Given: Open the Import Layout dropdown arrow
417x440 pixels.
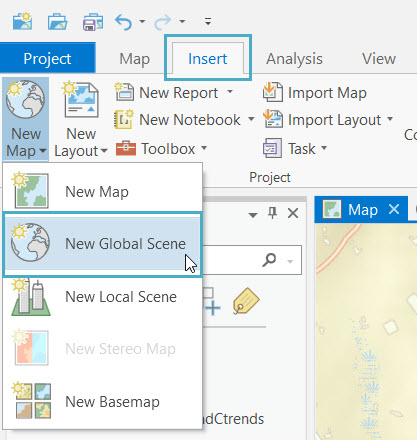Looking at the screenshot, I should [x=390, y=119].
